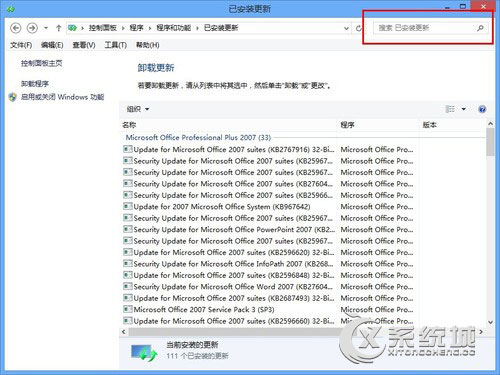Refresh the installed updates list

coord(359,28)
